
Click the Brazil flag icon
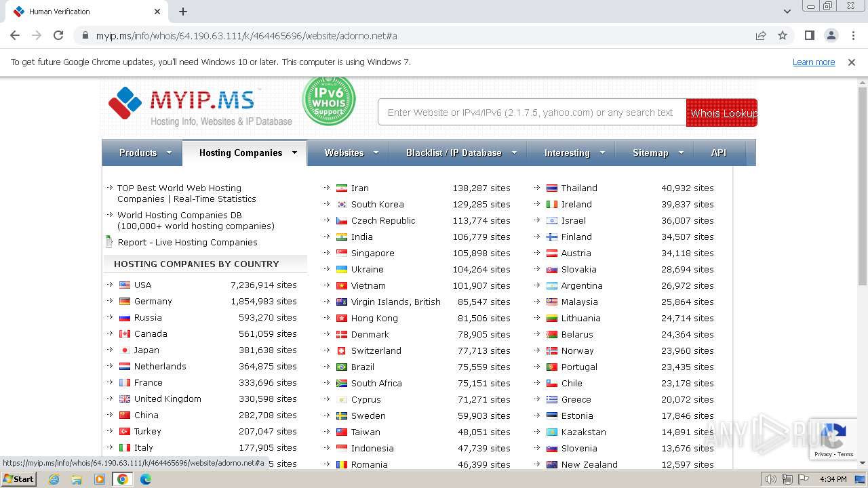click(x=342, y=367)
